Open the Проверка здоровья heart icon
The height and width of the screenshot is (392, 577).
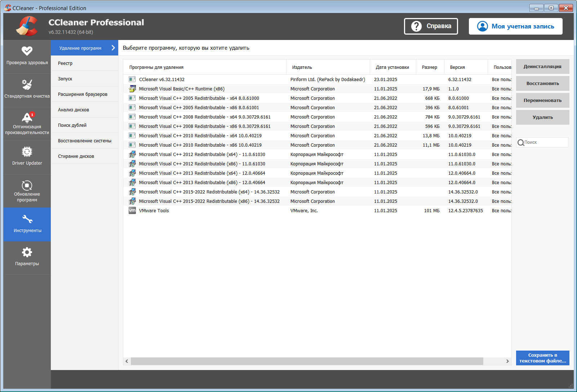click(x=27, y=51)
